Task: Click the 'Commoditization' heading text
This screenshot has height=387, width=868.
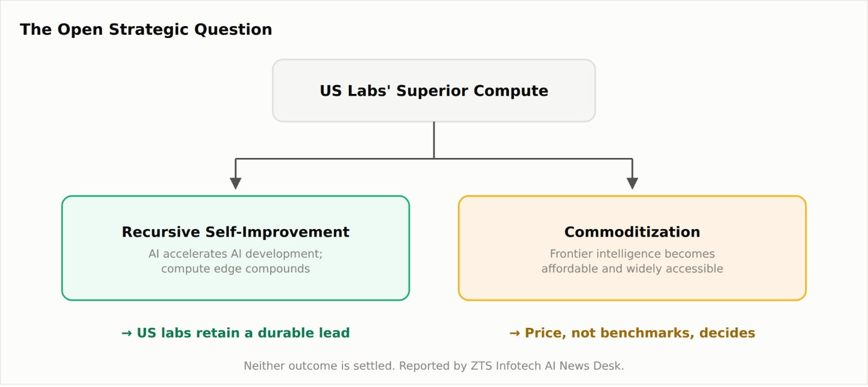Action: 632,232
